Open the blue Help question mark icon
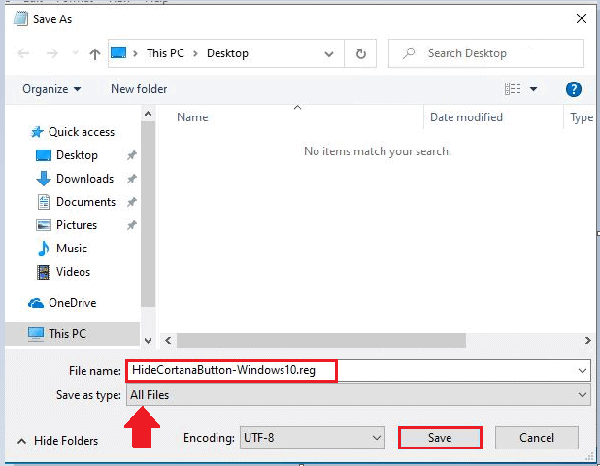The height and width of the screenshot is (466, 600). [x=574, y=89]
